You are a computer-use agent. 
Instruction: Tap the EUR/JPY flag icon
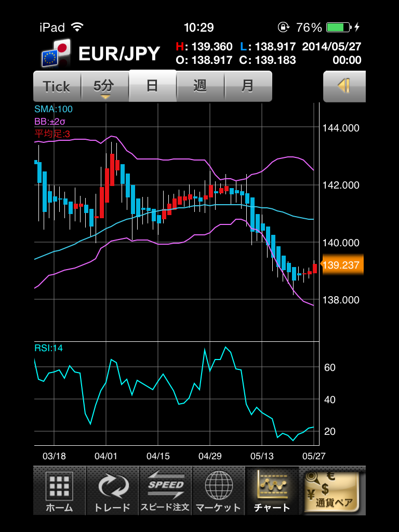pyautogui.click(x=56, y=54)
